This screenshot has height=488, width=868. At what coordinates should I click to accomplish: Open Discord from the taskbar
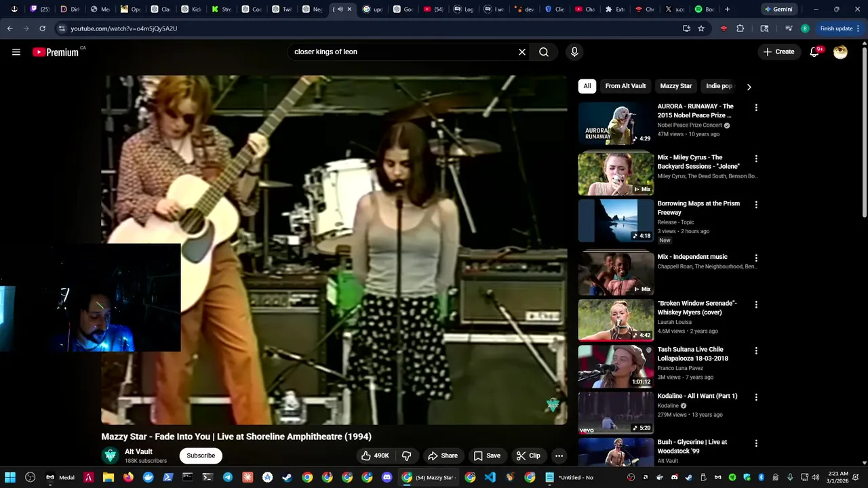pos(387,477)
